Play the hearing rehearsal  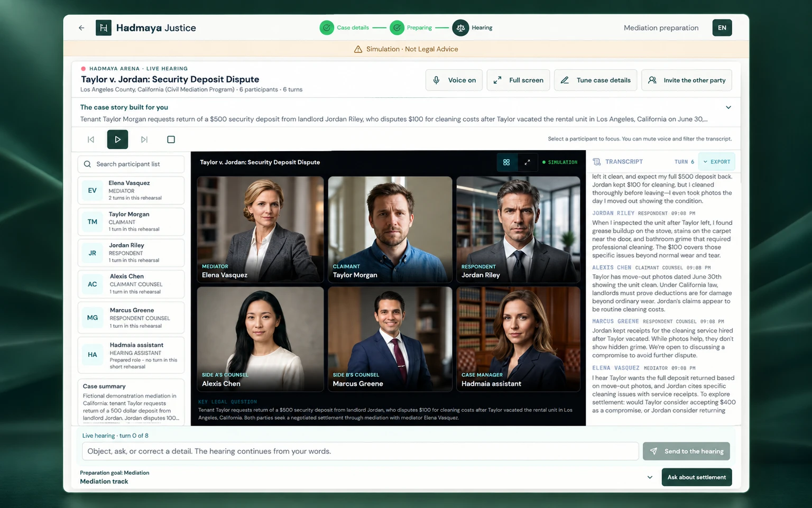tap(117, 140)
